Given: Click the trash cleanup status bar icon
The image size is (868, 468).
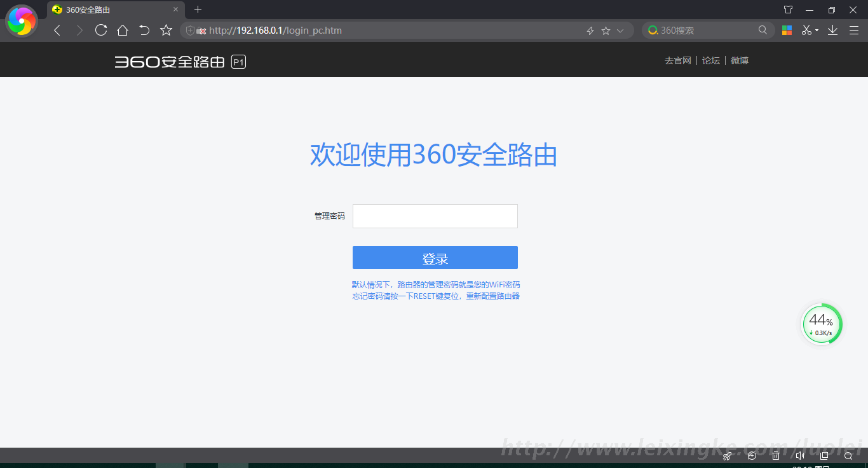Looking at the screenshot, I should pyautogui.click(x=776, y=456).
